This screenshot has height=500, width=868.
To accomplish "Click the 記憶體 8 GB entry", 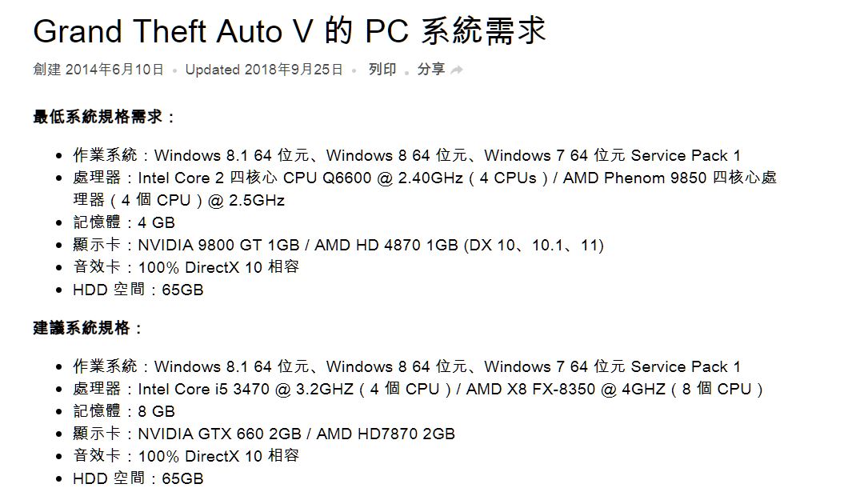I will click(x=124, y=411).
